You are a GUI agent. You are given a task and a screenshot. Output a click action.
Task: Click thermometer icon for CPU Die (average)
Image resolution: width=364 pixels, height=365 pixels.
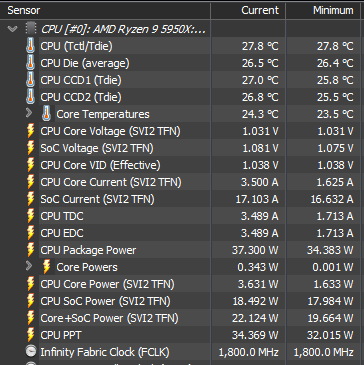pyautogui.click(x=30, y=63)
